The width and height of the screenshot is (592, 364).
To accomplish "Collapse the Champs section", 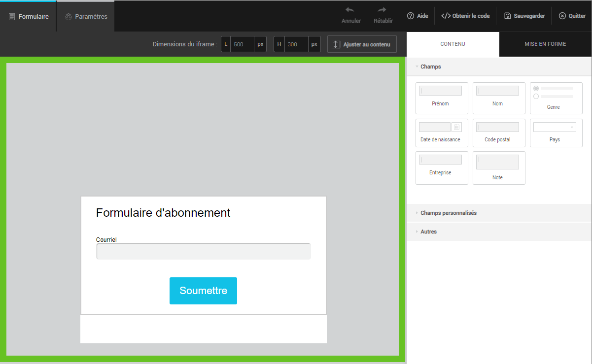I will click(x=431, y=66).
